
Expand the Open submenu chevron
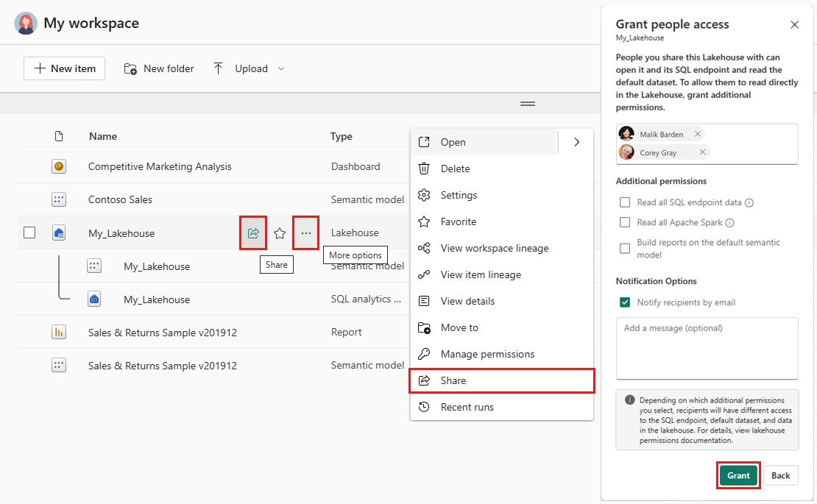576,142
